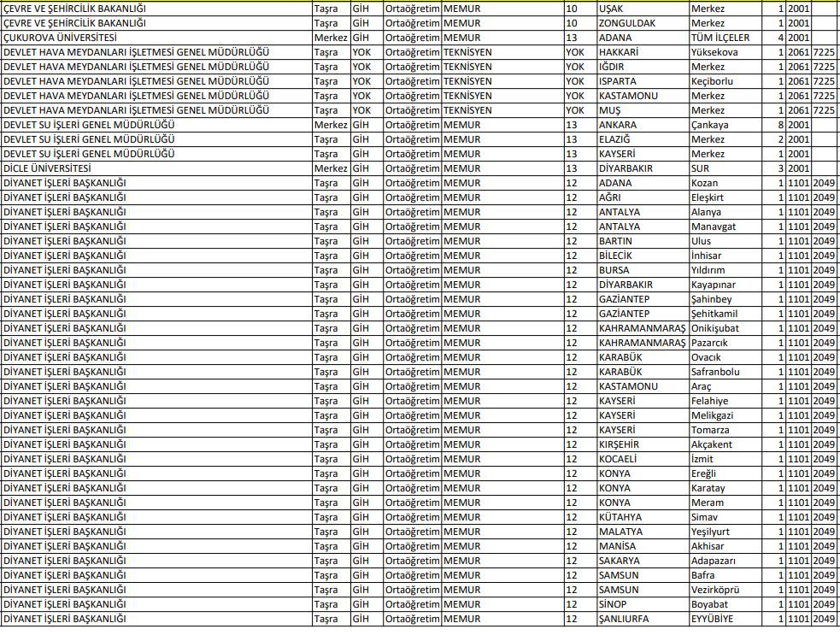The height and width of the screenshot is (635, 840).
Task: Select the Araç district cell
Action: pos(725,386)
